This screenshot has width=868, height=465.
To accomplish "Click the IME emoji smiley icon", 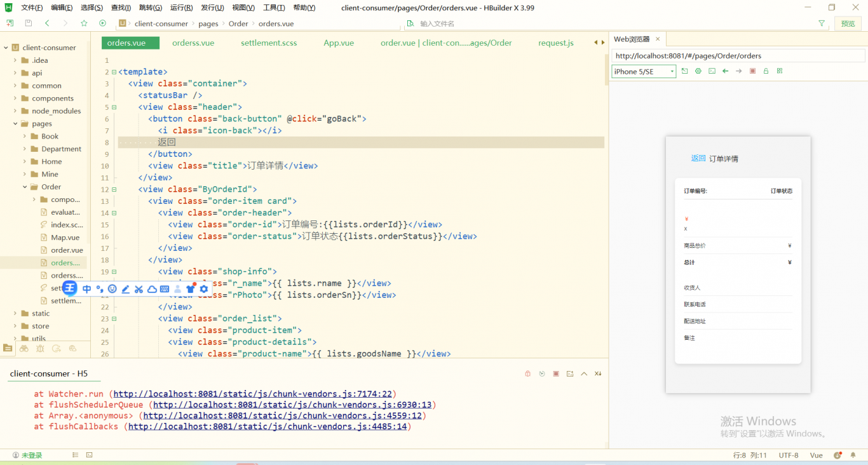I will coord(112,289).
